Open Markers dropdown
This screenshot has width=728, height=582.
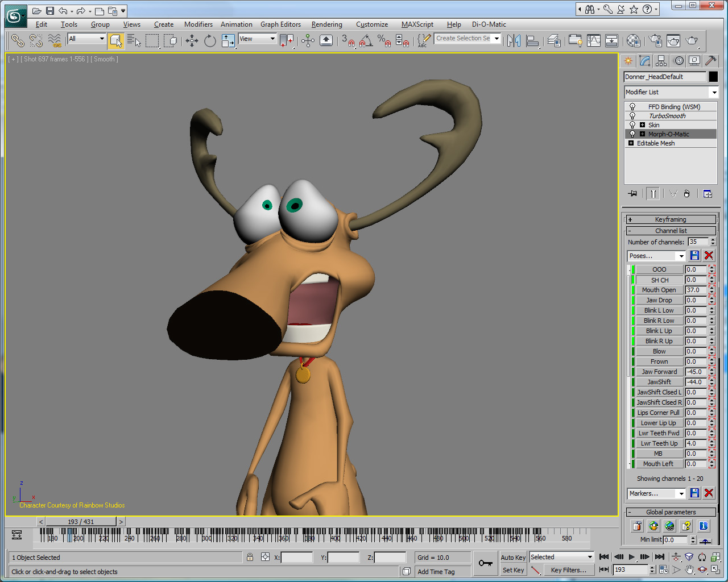657,493
